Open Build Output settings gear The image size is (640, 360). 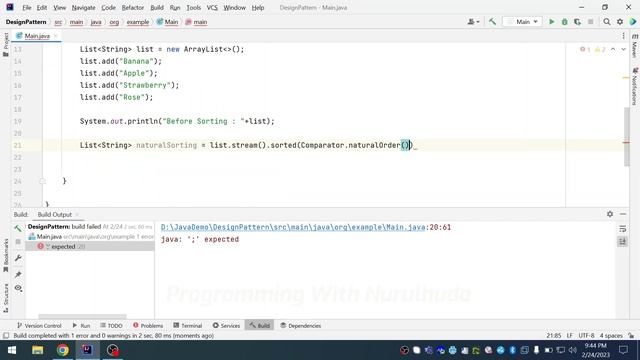tap(610, 214)
